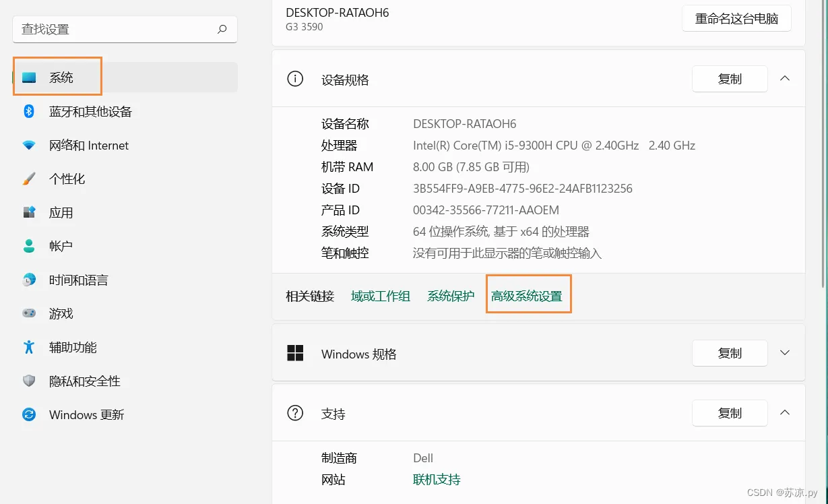Copy device specifications with 复制 button
The image size is (828, 504).
(730, 79)
